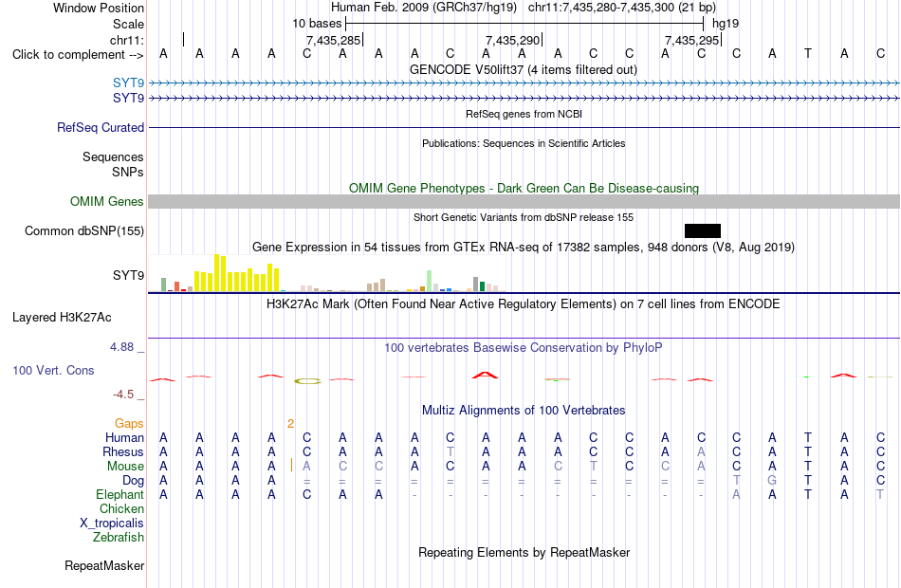This screenshot has height=588, width=901.
Task: Click the G base in the Dog row
Action: (x=772, y=481)
